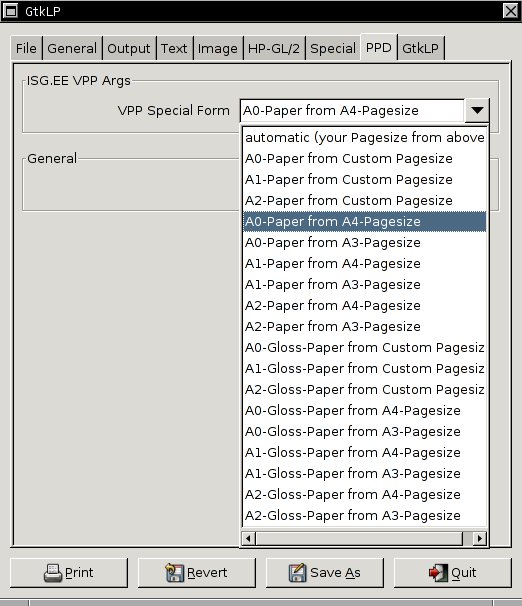Click the Save As button label

335,573
